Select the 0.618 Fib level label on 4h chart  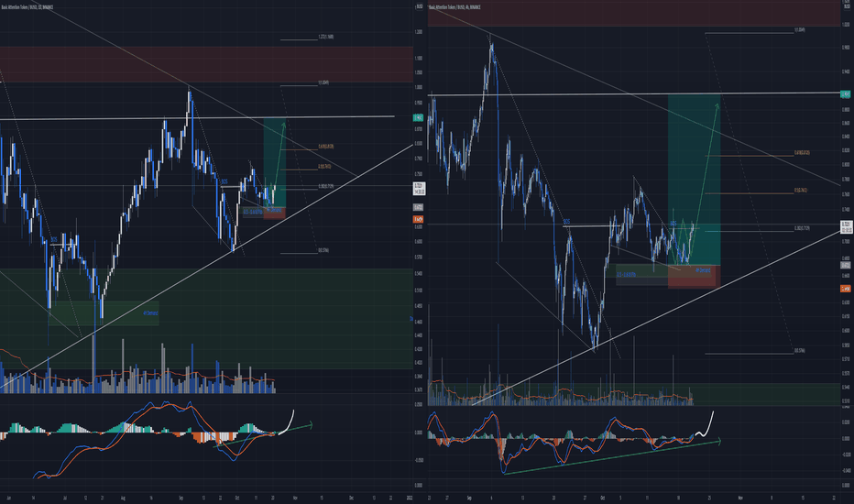pyautogui.click(x=802, y=153)
